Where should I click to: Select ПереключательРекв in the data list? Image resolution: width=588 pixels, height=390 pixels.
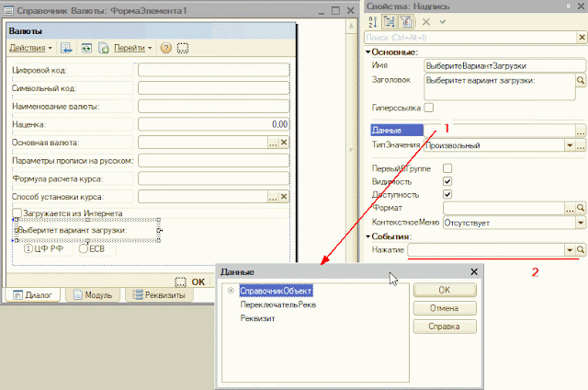(x=278, y=304)
